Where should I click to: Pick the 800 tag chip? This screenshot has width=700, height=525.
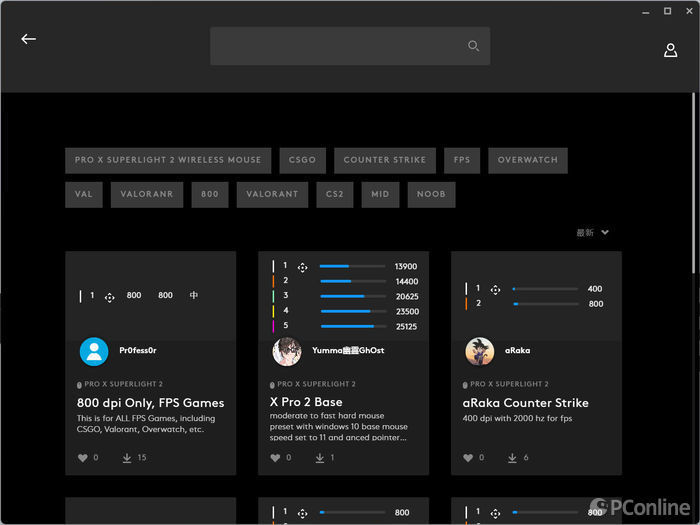(210, 195)
